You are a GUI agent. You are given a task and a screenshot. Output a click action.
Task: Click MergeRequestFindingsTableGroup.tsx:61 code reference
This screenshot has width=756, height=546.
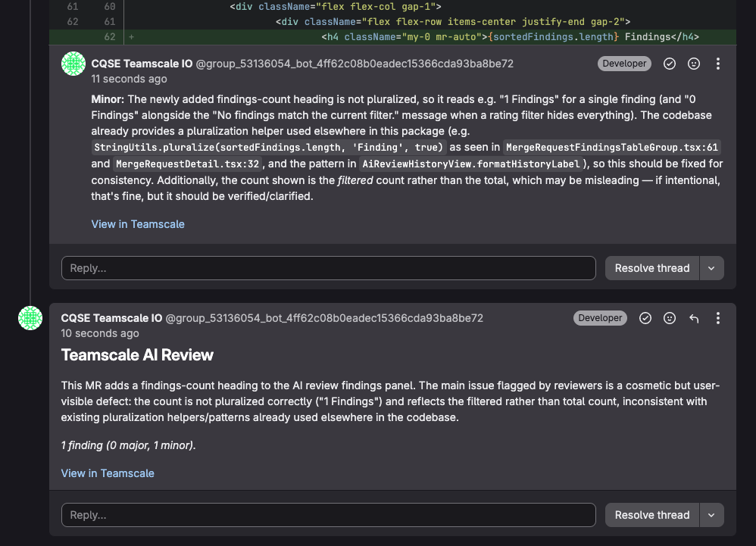612,148
